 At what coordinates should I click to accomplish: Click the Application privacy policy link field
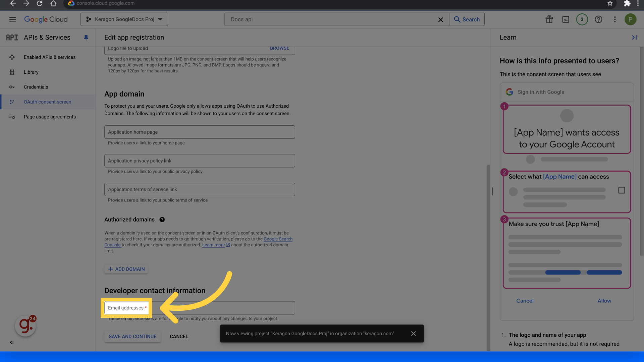coord(200,161)
